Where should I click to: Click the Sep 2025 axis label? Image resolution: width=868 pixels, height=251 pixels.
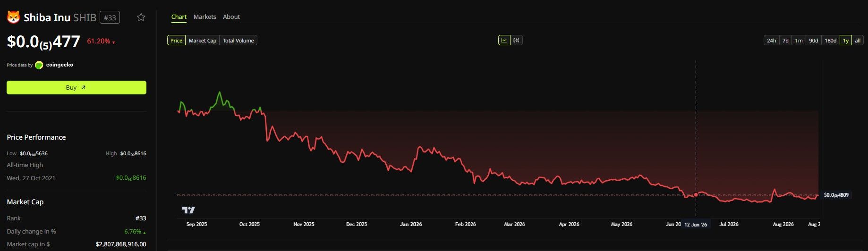[196, 224]
